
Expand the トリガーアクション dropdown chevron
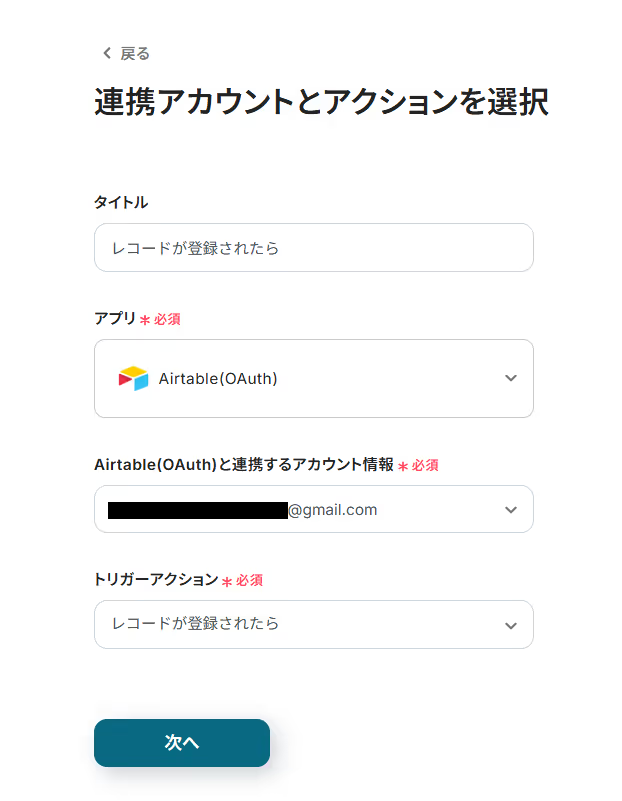pyautogui.click(x=511, y=625)
